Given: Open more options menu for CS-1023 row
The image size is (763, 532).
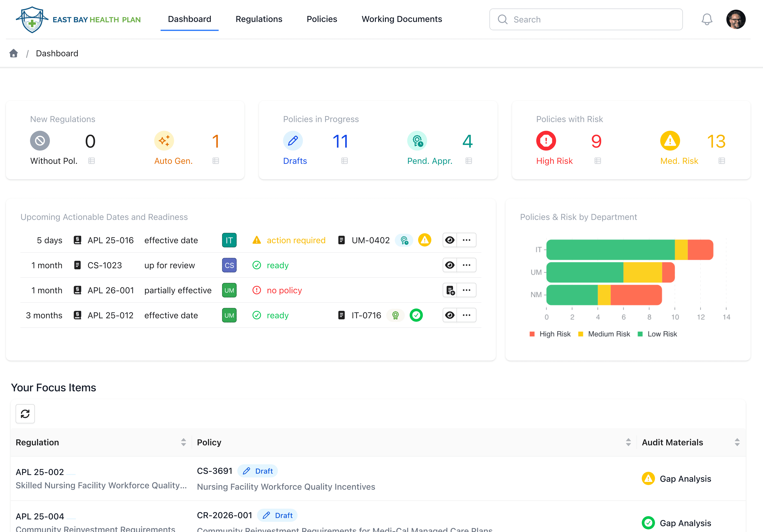Looking at the screenshot, I should coord(467,265).
